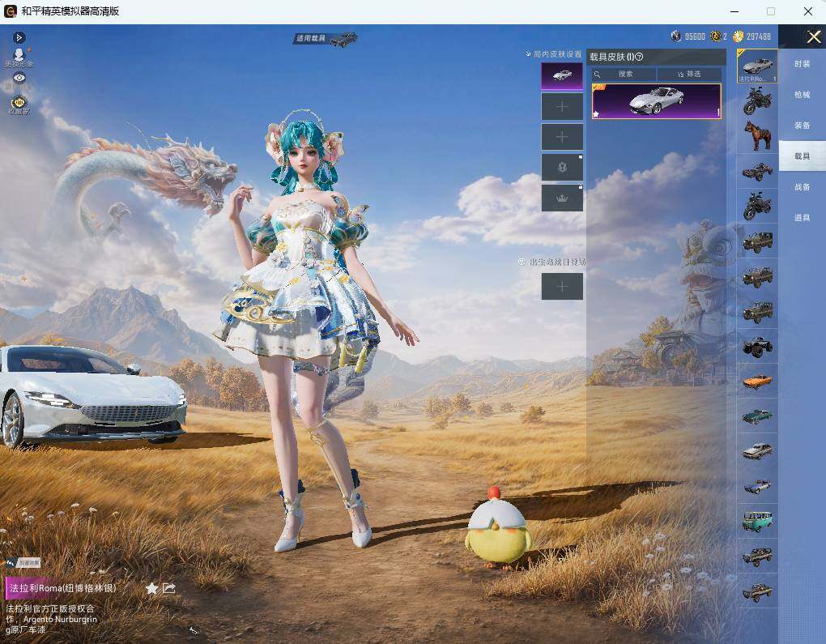826x644 pixels.
Task: Switch to the 时装 tab
Action: 803,64
